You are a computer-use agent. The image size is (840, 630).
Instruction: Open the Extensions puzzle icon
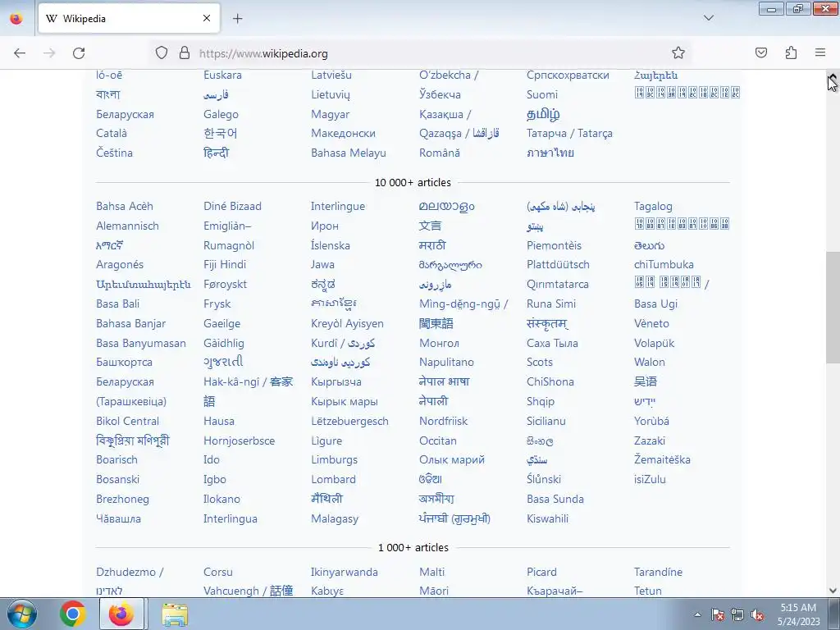[x=791, y=52]
